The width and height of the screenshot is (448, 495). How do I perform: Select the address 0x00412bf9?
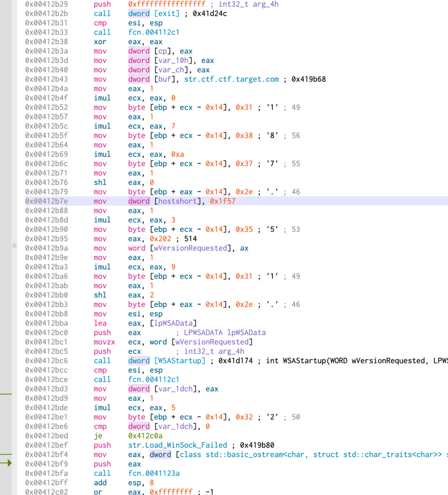coord(46,464)
